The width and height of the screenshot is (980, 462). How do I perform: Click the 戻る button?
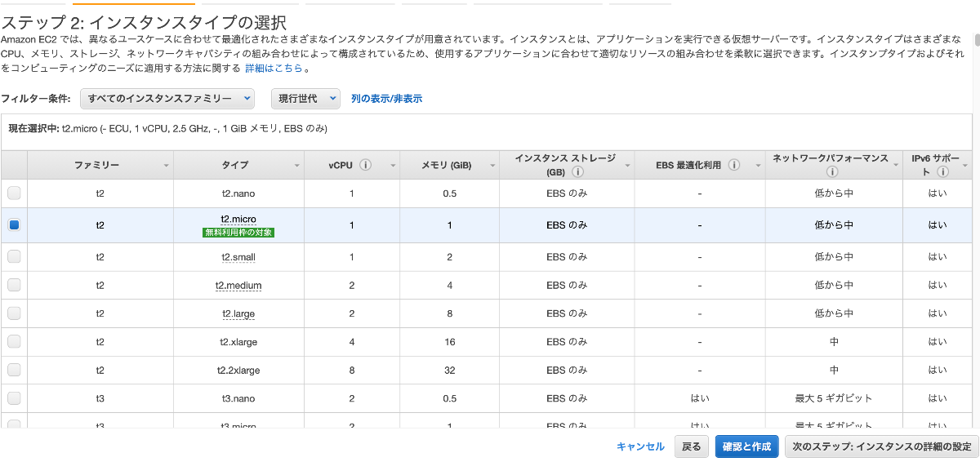pos(692,446)
